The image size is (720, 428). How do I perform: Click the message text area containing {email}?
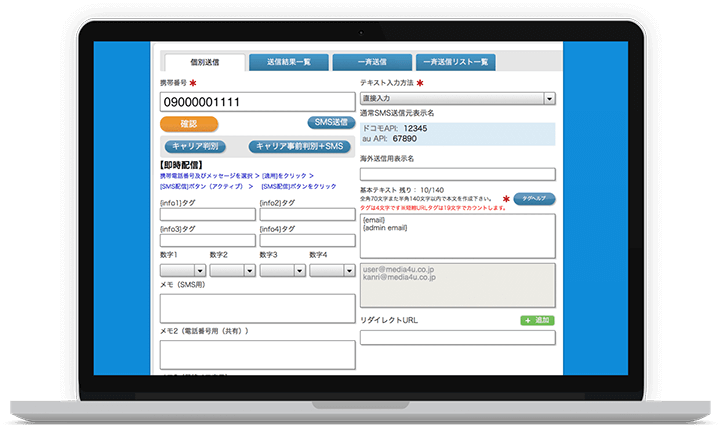tap(458, 236)
